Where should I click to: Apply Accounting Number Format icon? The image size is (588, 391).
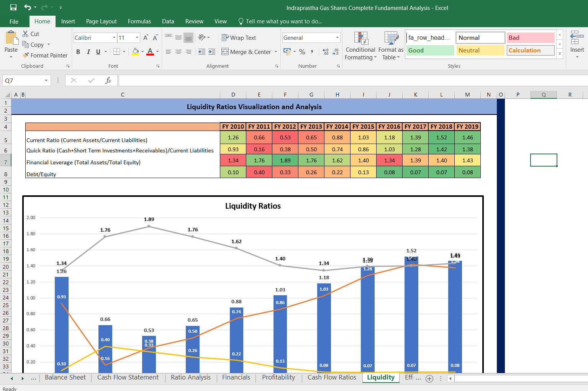click(287, 51)
